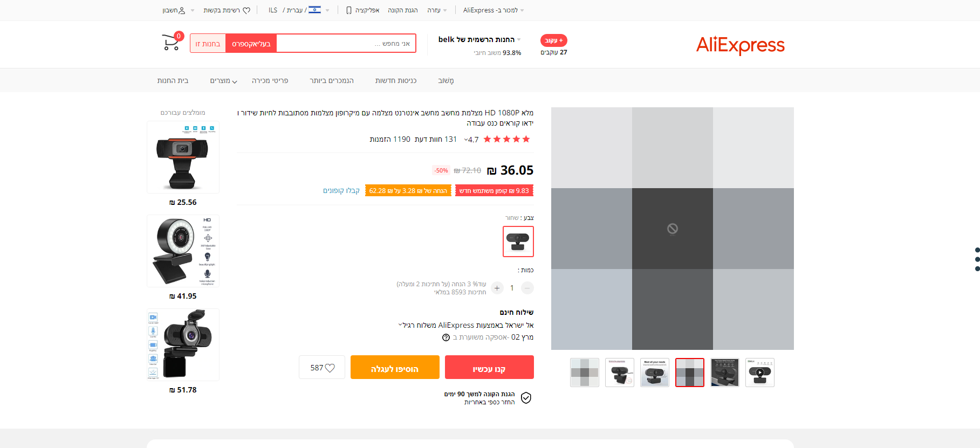The width and height of the screenshot is (980, 448).
Task: Open the פריטי מכירה sale items tab
Action: tap(270, 80)
